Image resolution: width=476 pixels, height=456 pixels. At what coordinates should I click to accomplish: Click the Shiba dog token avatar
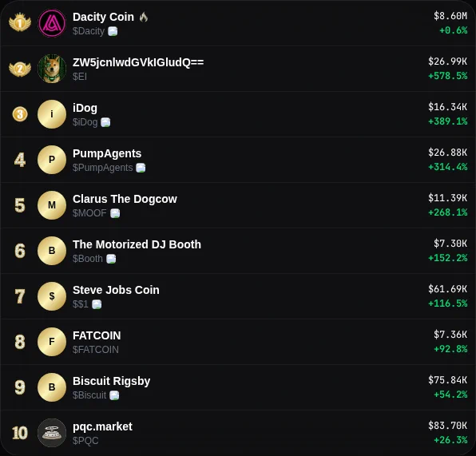[x=52, y=69]
